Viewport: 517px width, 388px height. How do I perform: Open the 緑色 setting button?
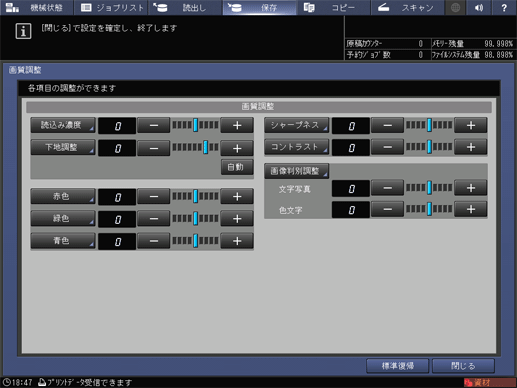pos(63,219)
